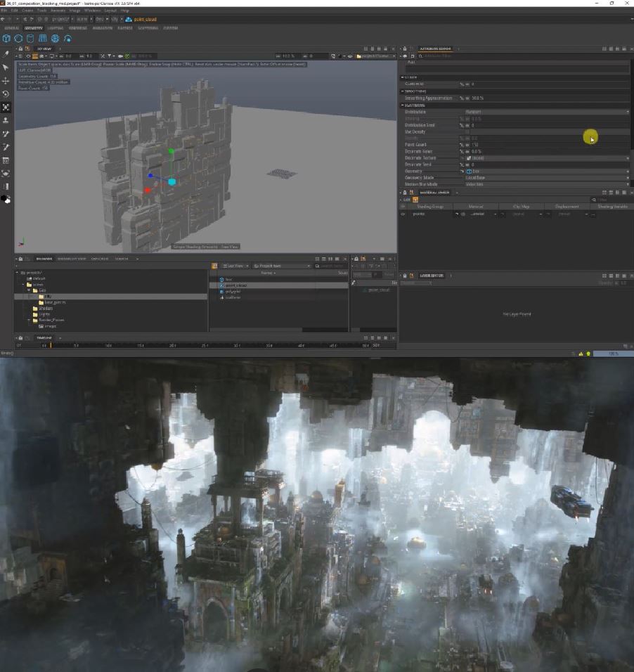Select the arrow selection tool in the left toolbar
This screenshot has width=634, height=672.
point(6,67)
